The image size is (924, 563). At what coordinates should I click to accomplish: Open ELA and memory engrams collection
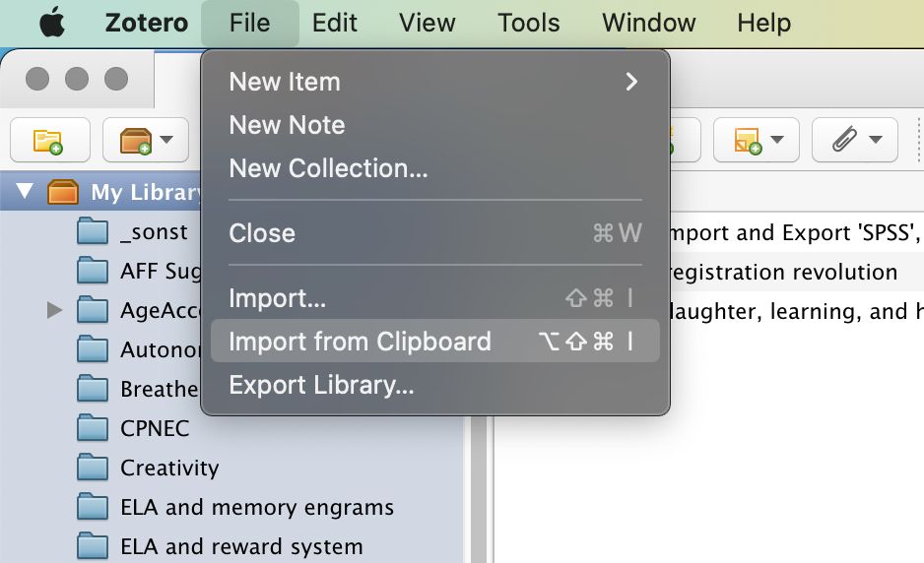pos(235,507)
